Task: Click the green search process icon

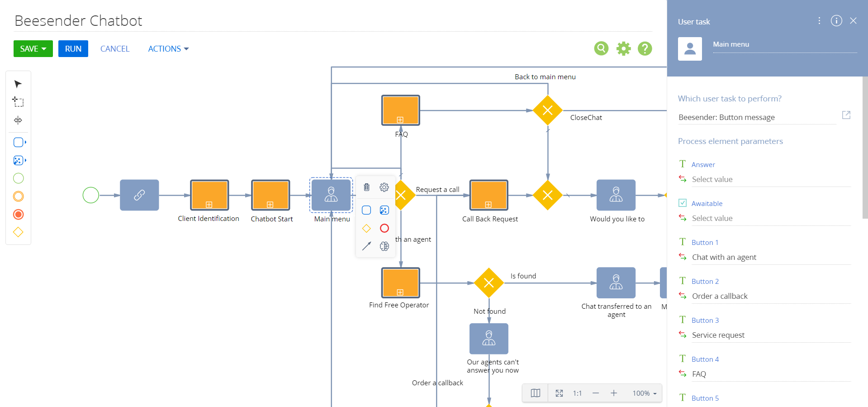Action: pos(601,48)
